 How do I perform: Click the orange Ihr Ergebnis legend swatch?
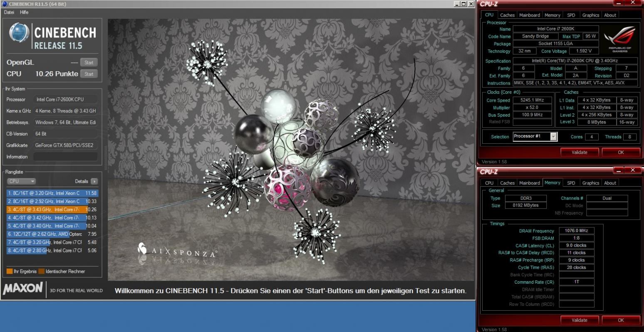tap(10, 271)
